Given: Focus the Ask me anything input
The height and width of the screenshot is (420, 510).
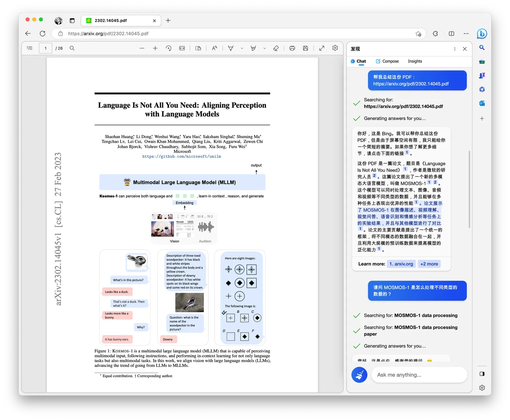Looking at the screenshot, I should click(x=419, y=375).
